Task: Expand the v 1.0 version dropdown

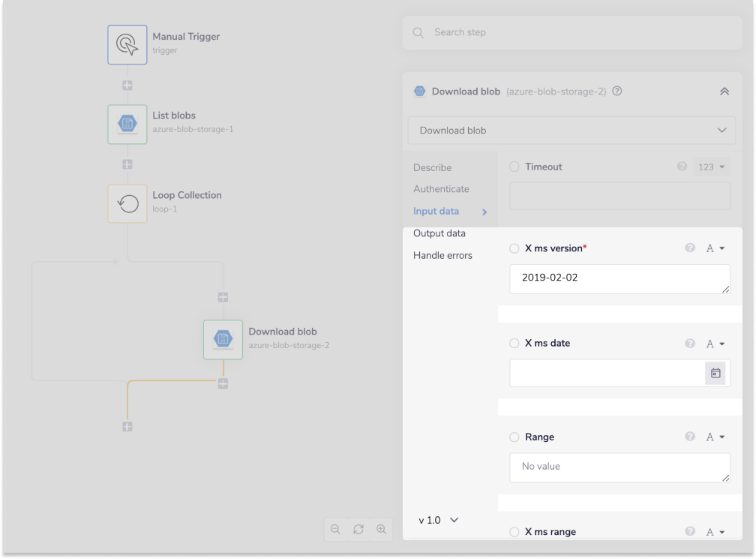Action: pyautogui.click(x=438, y=519)
